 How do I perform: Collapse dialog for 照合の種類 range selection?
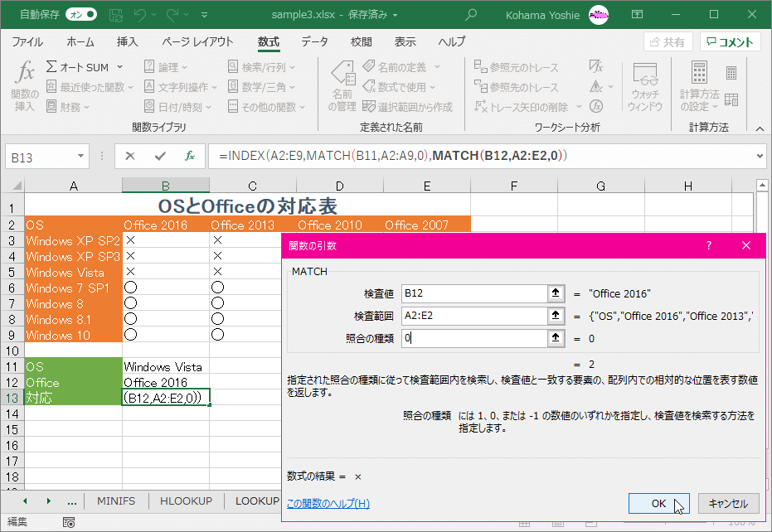556,338
